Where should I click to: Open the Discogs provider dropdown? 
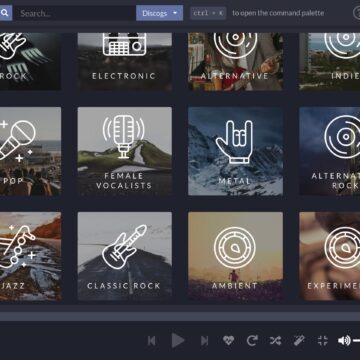coord(159,13)
